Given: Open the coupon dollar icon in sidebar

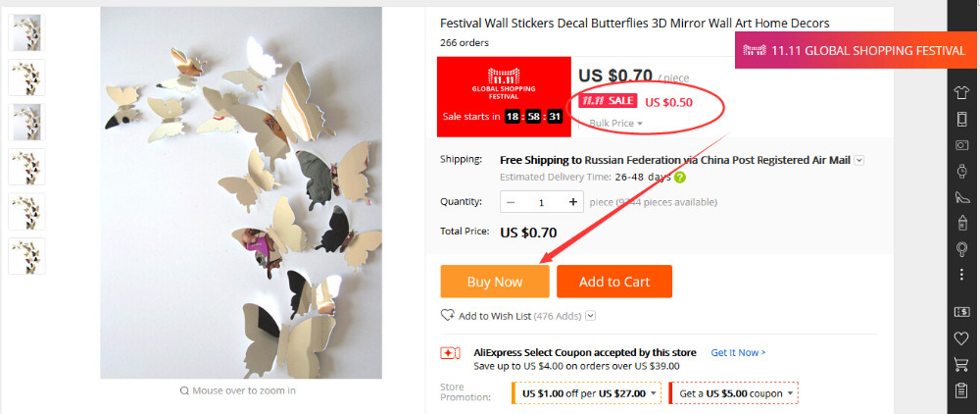Looking at the screenshot, I should coord(961,312).
